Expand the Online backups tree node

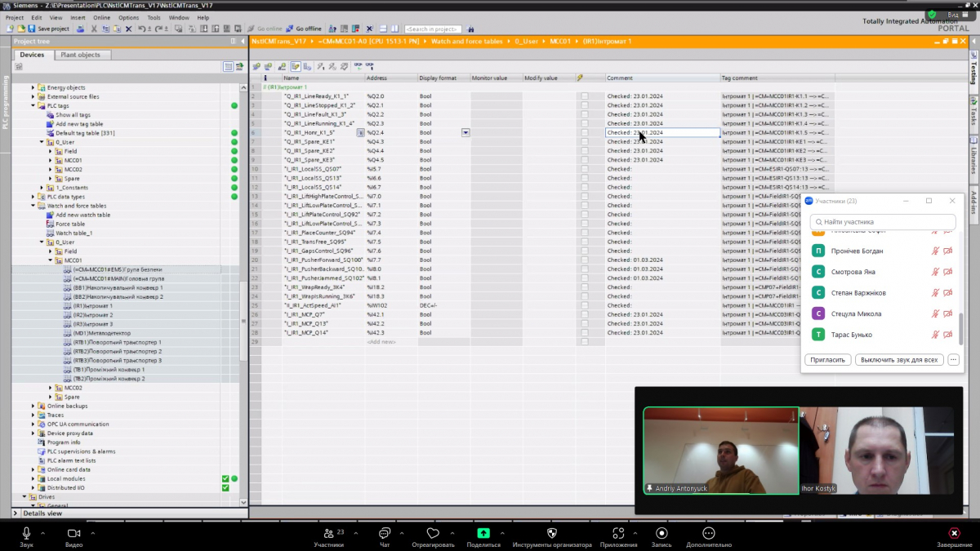coord(33,406)
